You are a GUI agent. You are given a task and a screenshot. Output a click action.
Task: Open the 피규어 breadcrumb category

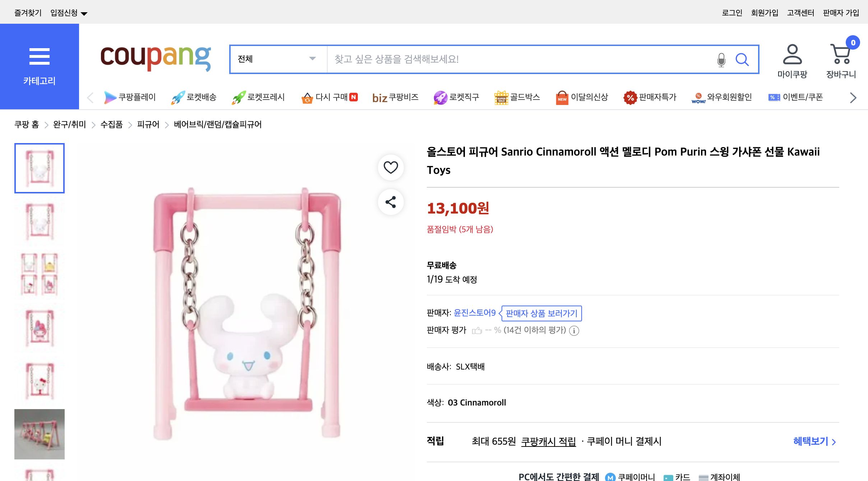[148, 124]
